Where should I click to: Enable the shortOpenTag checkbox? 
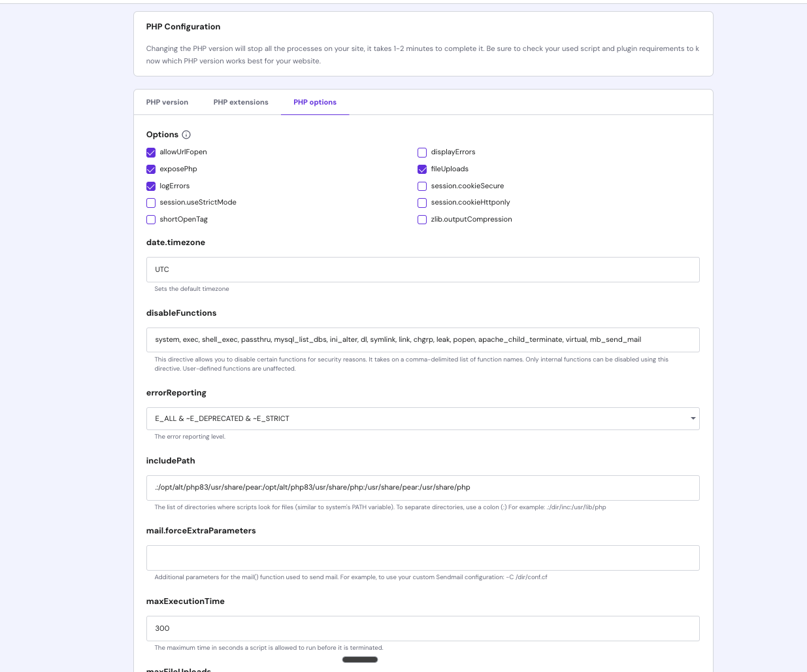(x=151, y=220)
